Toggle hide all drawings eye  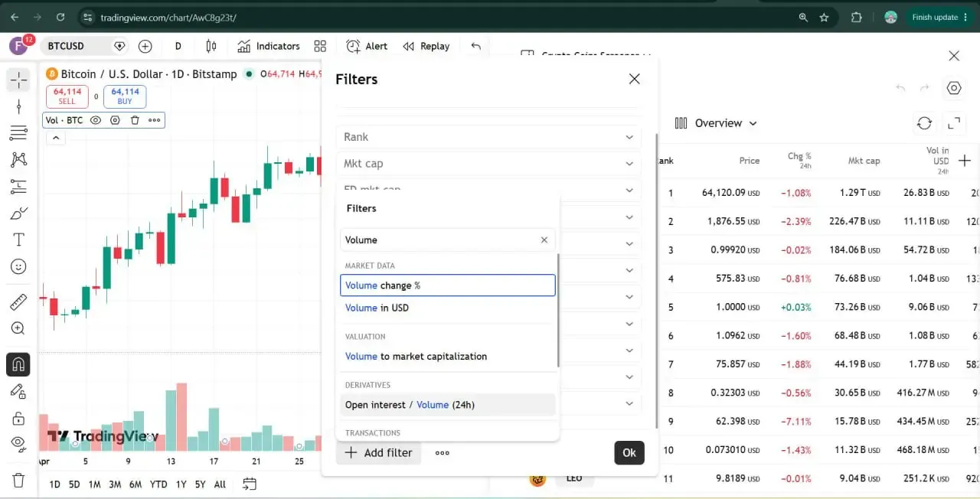click(x=18, y=444)
